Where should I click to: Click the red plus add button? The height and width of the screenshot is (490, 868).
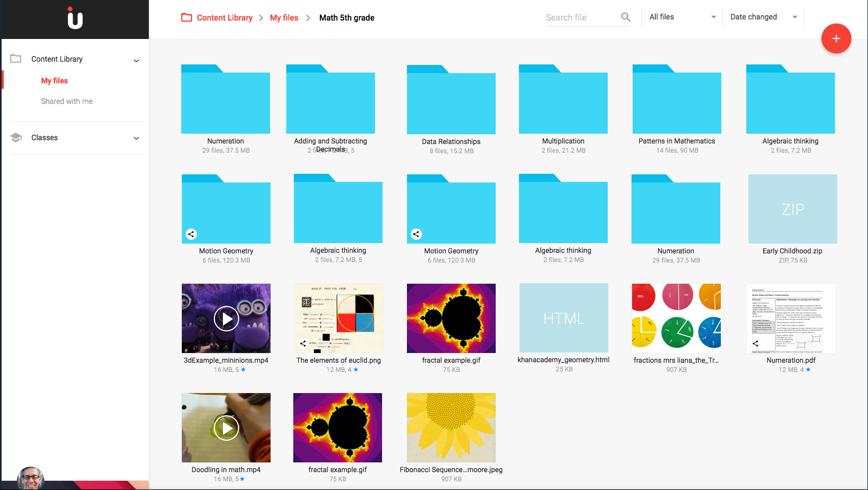[836, 38]
